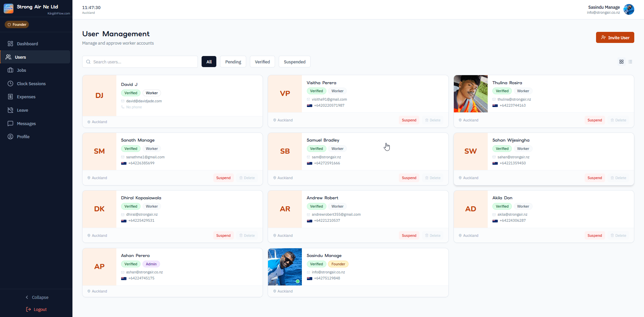Suspend Visitha Perera
The height and width of the screenshot is (317, 644).
(x=409, y=120)
